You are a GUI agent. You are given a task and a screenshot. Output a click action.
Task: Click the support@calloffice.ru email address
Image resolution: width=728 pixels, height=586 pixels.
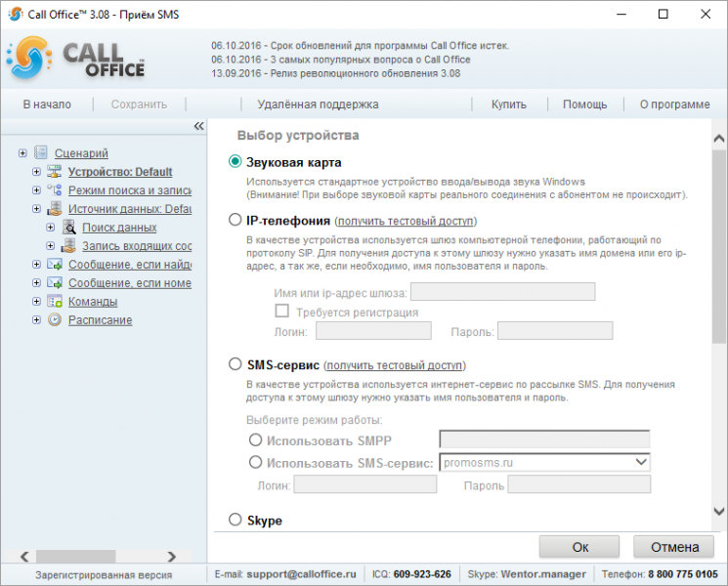click(x=301, y=574)
